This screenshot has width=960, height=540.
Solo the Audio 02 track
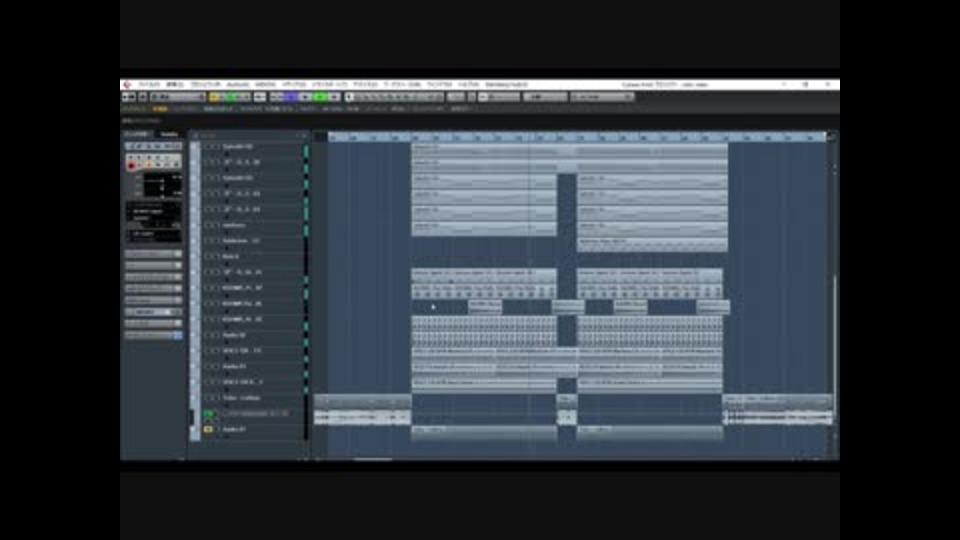(216, 335)
